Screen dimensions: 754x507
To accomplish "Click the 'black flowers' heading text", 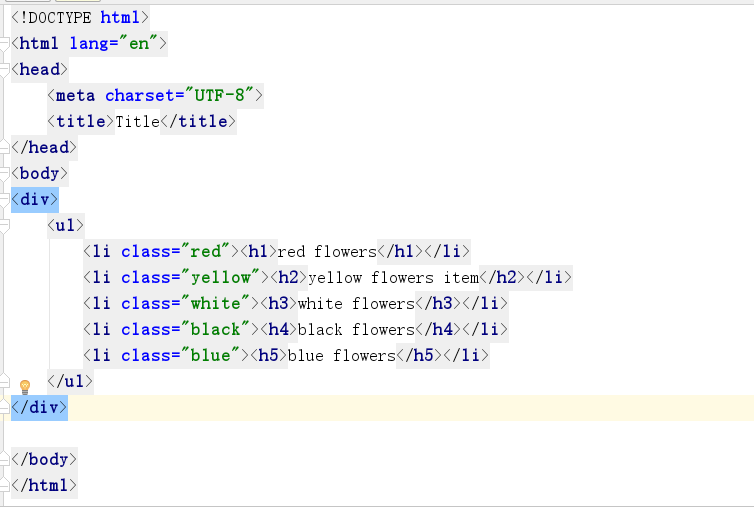I will (356, 330).
